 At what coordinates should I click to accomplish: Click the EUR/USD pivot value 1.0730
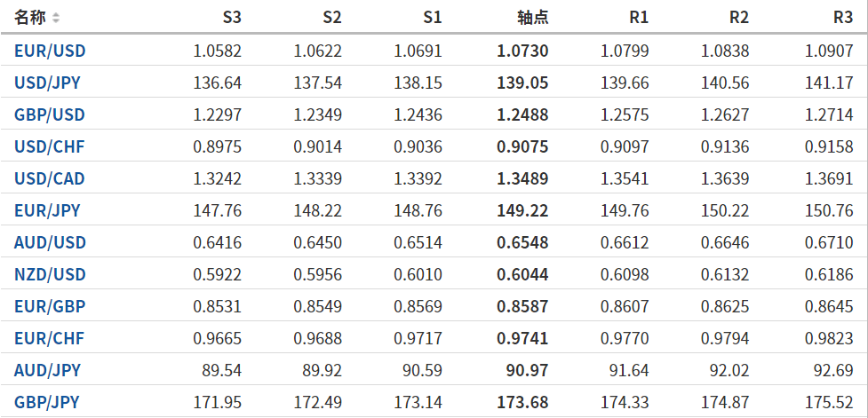[522, 51]
